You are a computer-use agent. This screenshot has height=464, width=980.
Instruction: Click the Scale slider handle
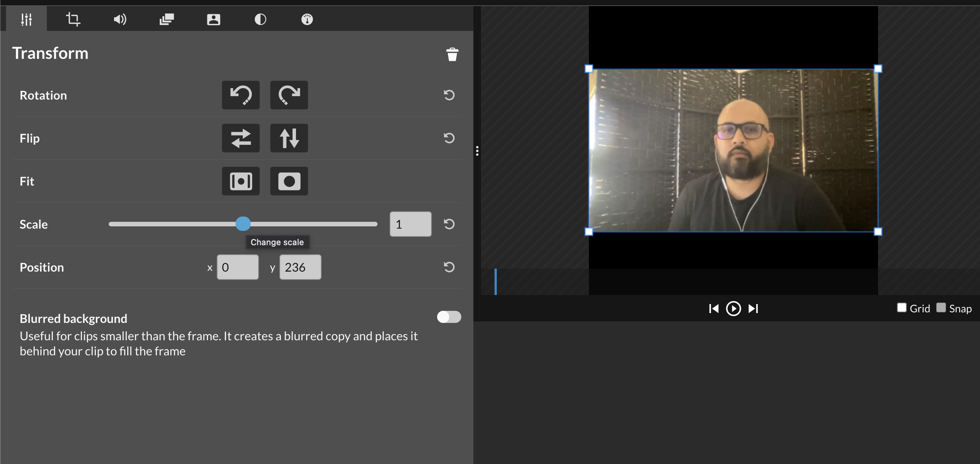coord(243,224)
